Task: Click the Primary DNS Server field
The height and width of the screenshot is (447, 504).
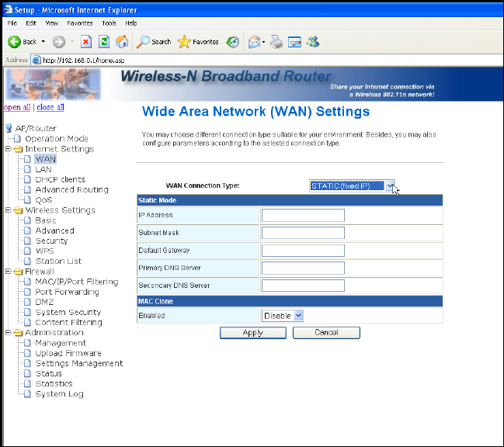Action: (303, 269)
